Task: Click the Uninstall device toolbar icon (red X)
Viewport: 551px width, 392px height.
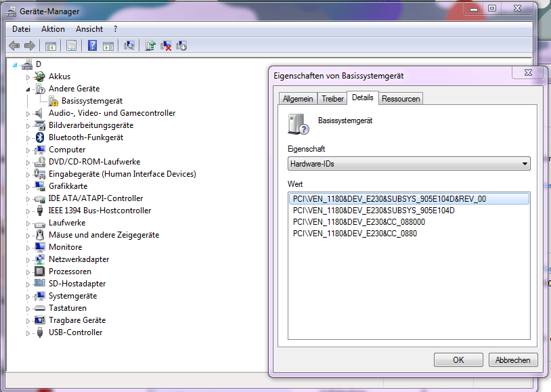Action: pos(166,46)
